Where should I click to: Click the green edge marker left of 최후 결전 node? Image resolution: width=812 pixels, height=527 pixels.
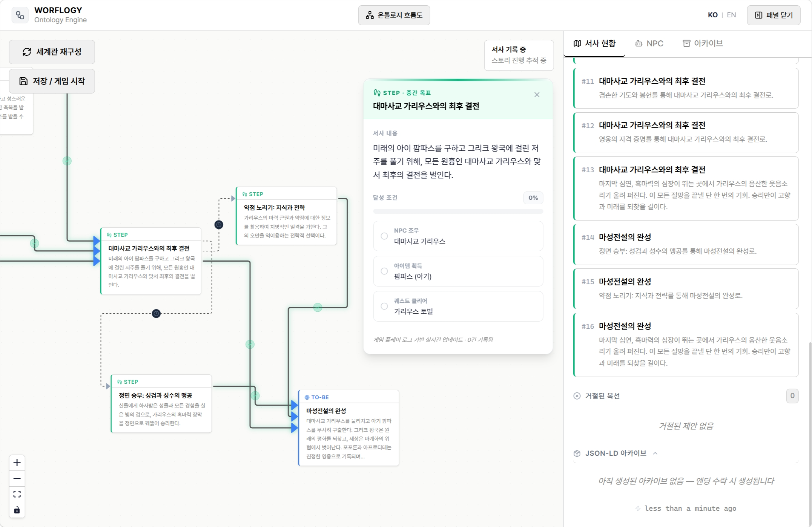pos(34,243)
